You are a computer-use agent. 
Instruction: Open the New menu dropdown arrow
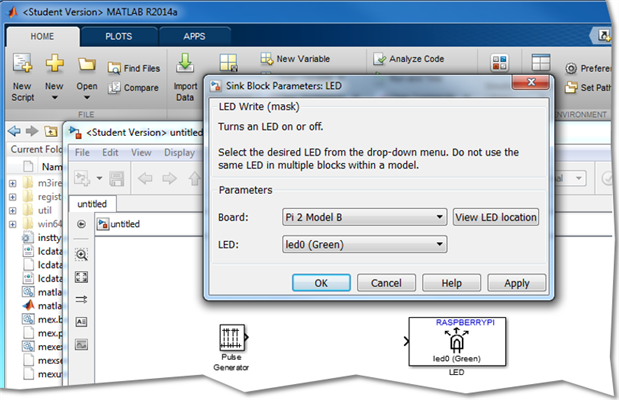(x=54, y=98)
